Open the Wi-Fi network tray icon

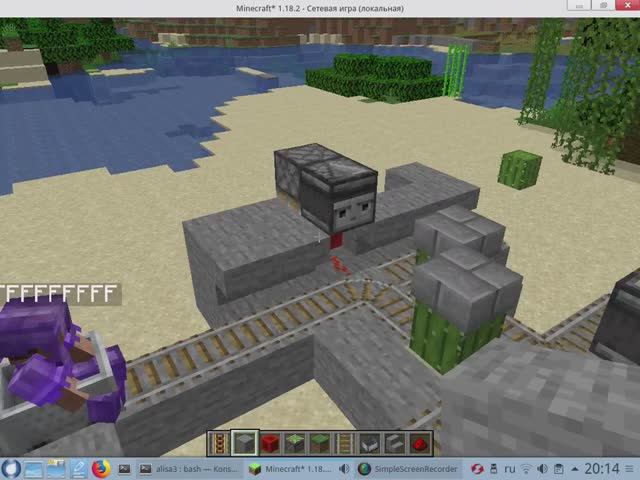click(527, 469)
